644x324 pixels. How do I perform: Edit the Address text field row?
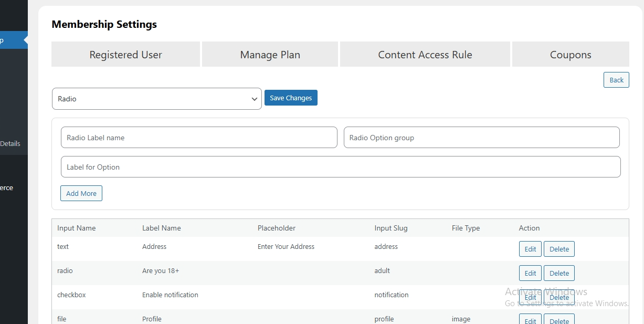530,249
